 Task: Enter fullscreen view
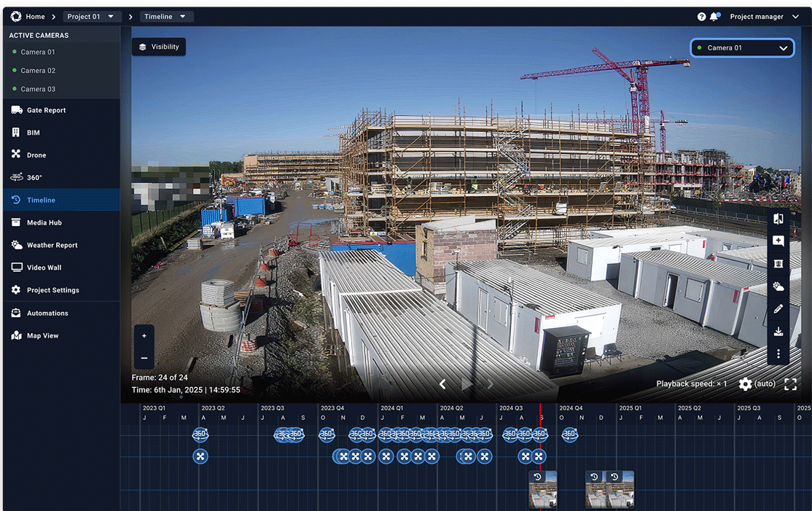point(790,383)
